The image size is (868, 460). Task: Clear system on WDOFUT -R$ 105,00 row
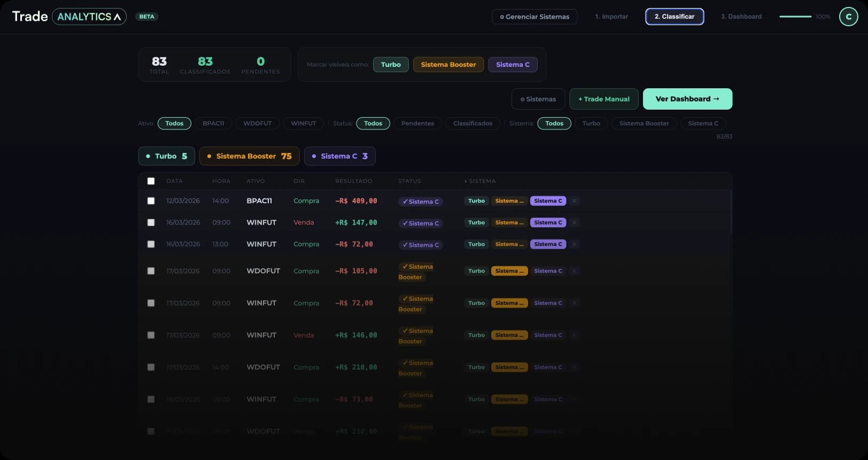tap(574, 271)
